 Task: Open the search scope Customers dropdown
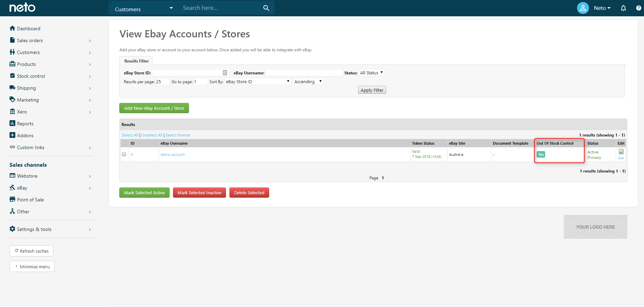pos(144,8)
